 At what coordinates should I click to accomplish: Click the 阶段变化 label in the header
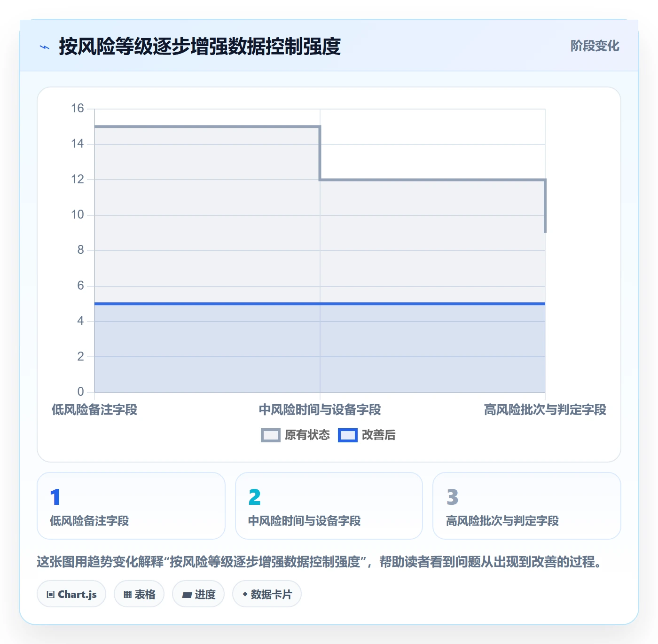point(595,46)
